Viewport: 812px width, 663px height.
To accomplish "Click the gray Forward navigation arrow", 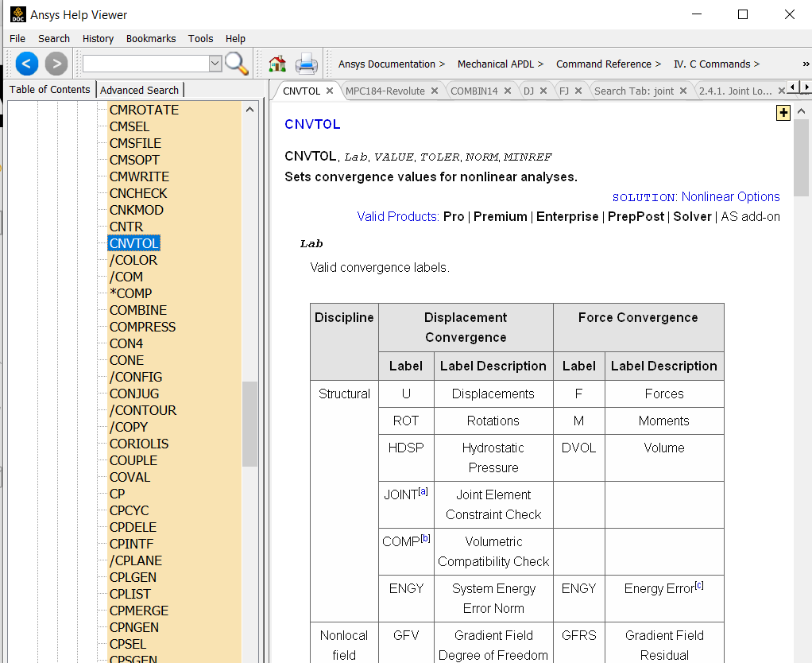I will [56, 64].
